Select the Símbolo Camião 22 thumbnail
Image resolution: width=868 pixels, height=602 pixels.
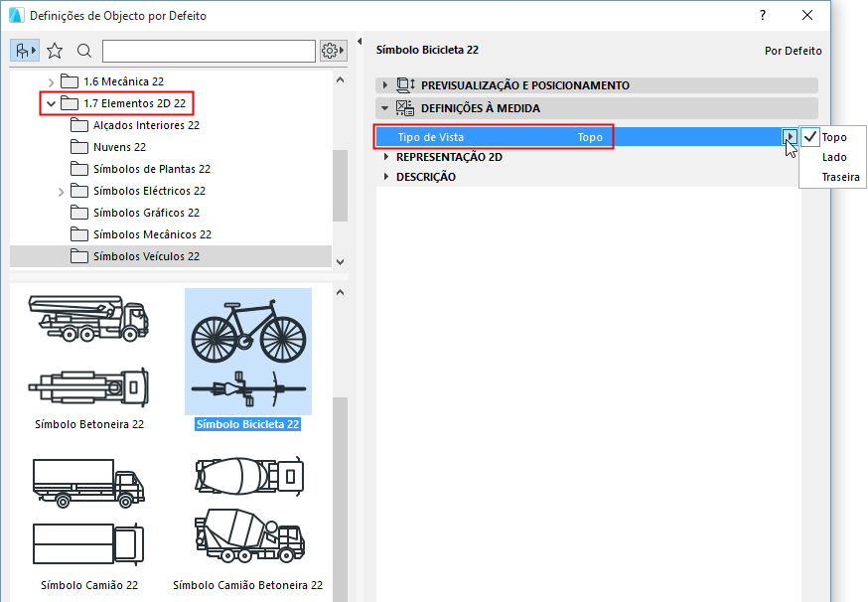coord(89,512)
